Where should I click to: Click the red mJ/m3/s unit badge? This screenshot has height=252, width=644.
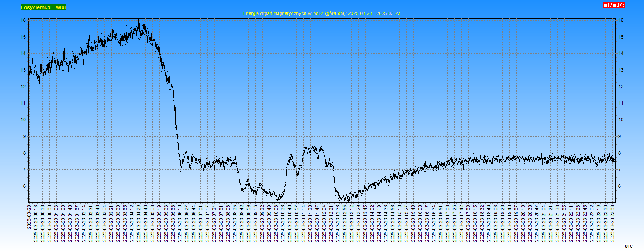(614, 5)
